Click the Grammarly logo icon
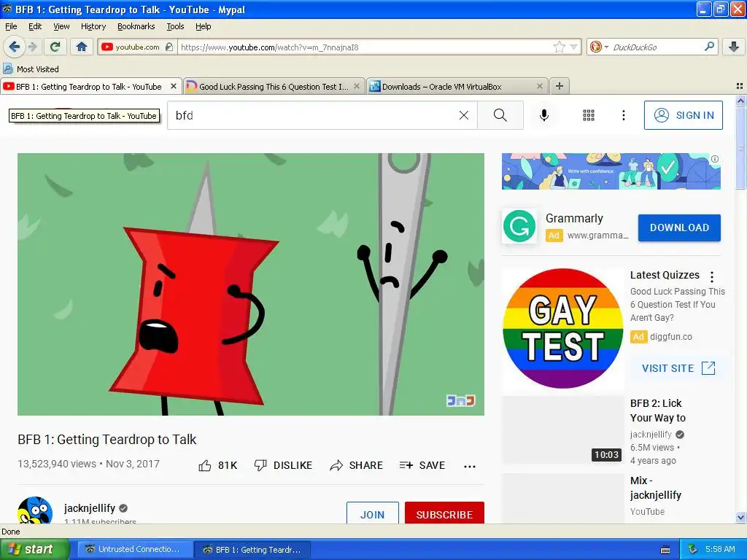 click(519, 226)
